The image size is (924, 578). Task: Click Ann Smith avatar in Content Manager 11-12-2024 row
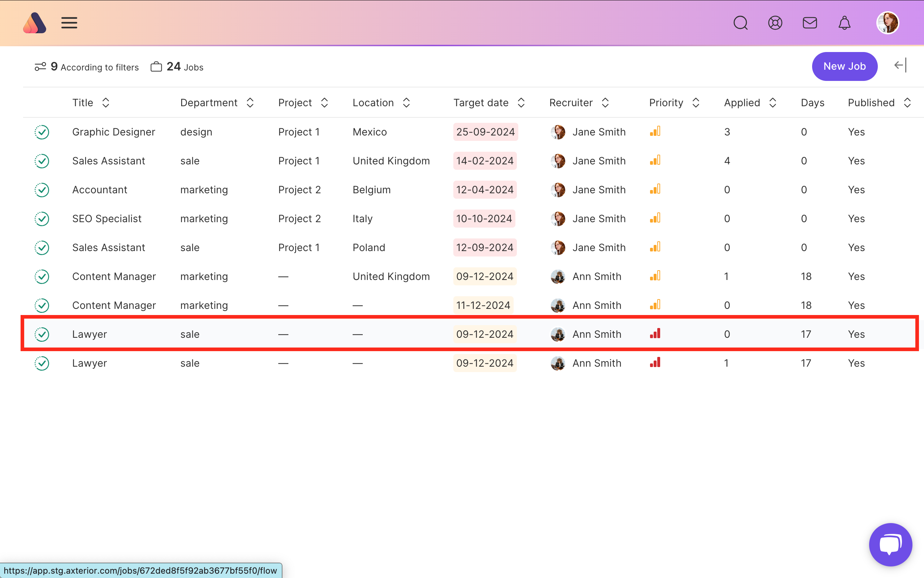point(558,306)
